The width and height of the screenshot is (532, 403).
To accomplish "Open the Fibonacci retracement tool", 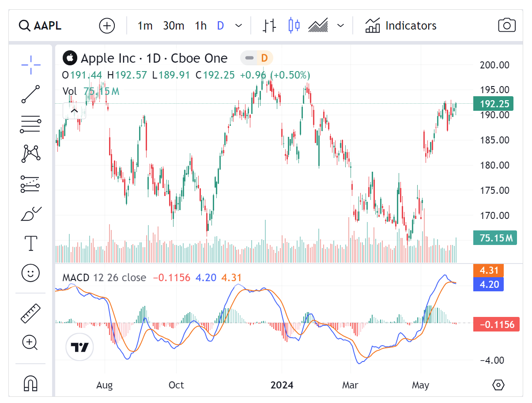I will pos(31,124).
